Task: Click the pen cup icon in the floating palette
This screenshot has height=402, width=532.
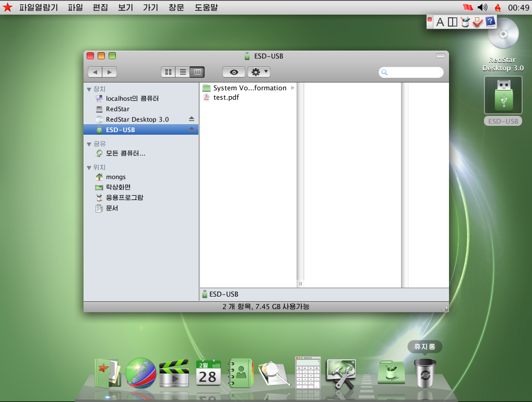Action: (465, 22)
